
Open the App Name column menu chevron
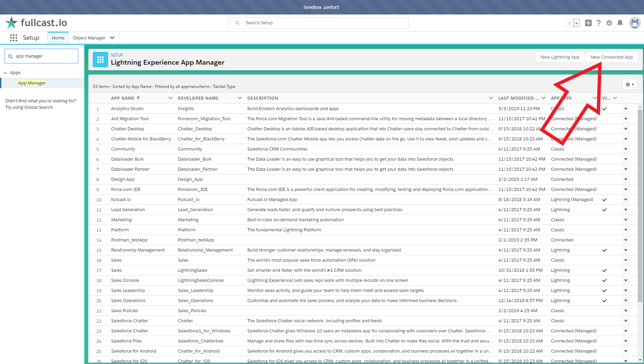[171, 98]
